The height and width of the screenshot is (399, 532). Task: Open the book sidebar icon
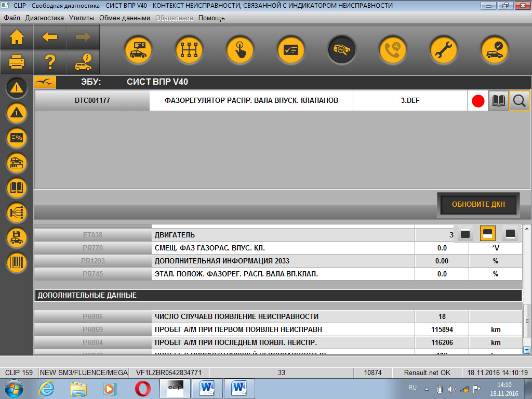coord(16,188)
